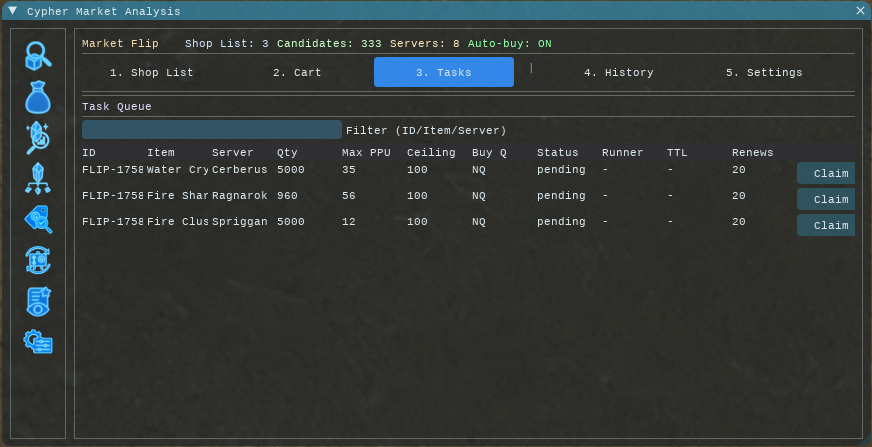
Task: Click the starred document list icon
Action: [38, 301]
